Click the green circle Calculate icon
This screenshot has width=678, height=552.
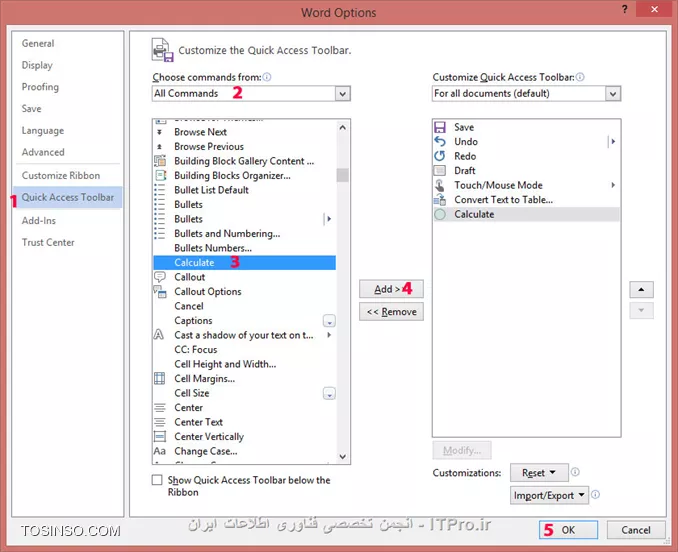(440, 214)
